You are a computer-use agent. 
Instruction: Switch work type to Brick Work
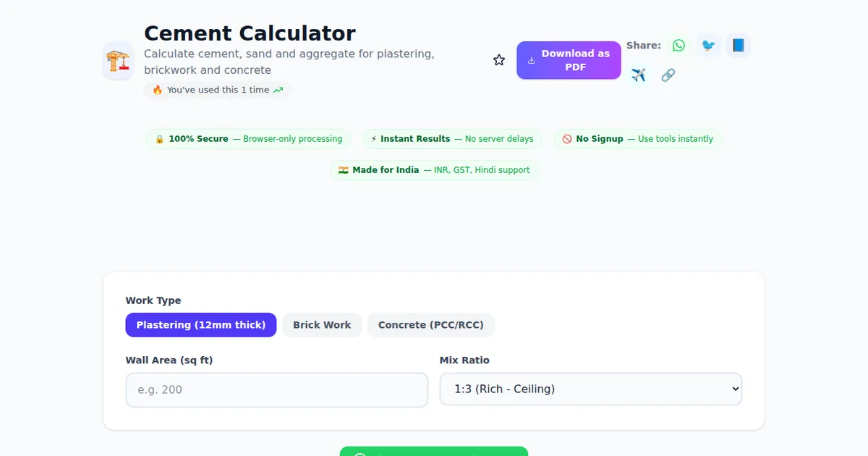[x=322, y=325]
